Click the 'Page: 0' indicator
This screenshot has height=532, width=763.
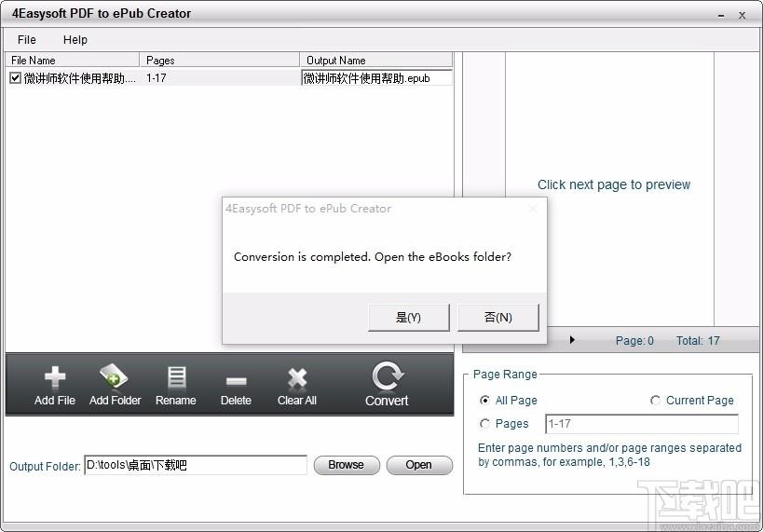point(634,341)
